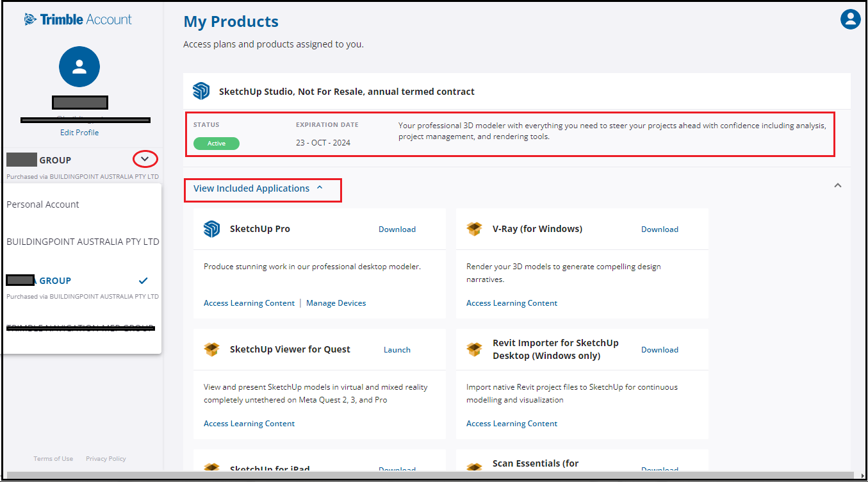Select the struck-through last account entry
This screenshot has width=868, height=482.
82,329
